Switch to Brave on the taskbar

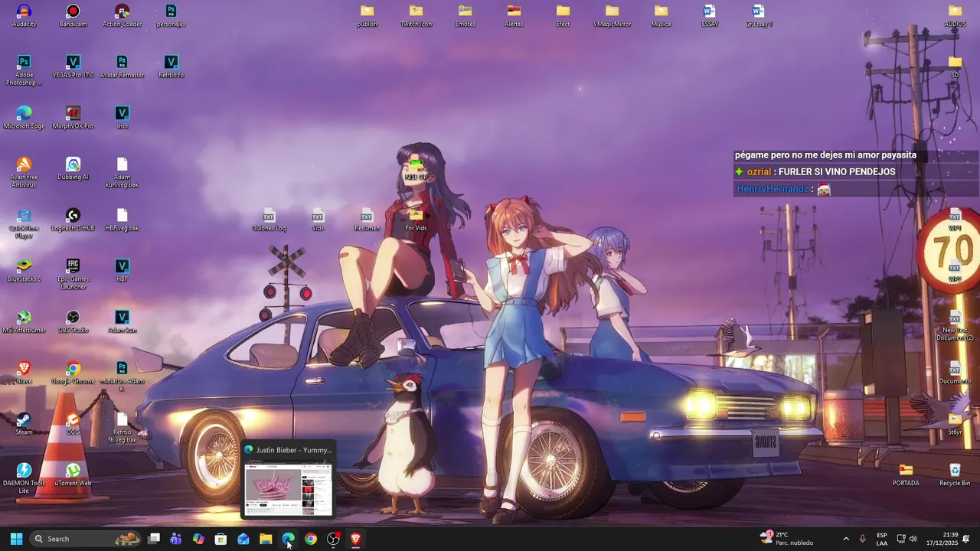tap(355, 539)
